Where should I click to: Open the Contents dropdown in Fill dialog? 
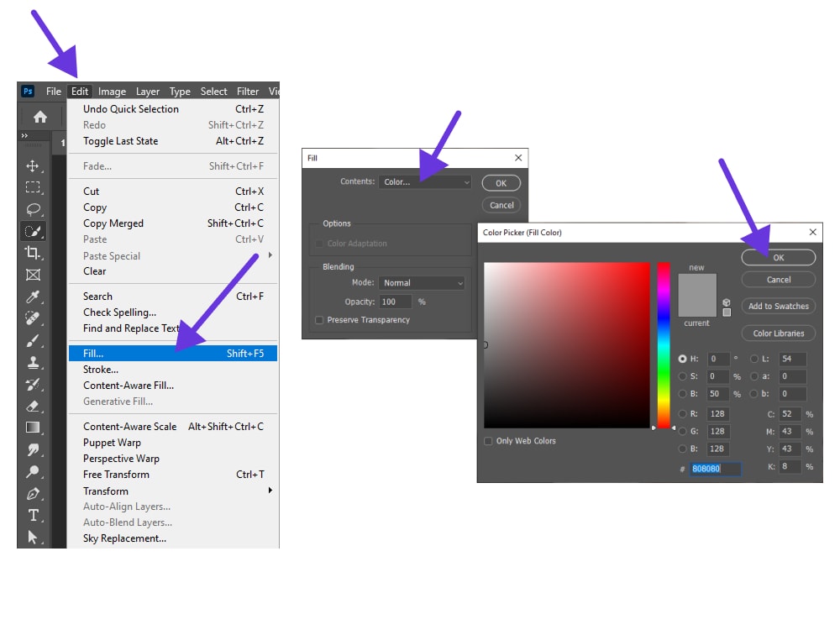pyautogui.click(x=425, y=182)
